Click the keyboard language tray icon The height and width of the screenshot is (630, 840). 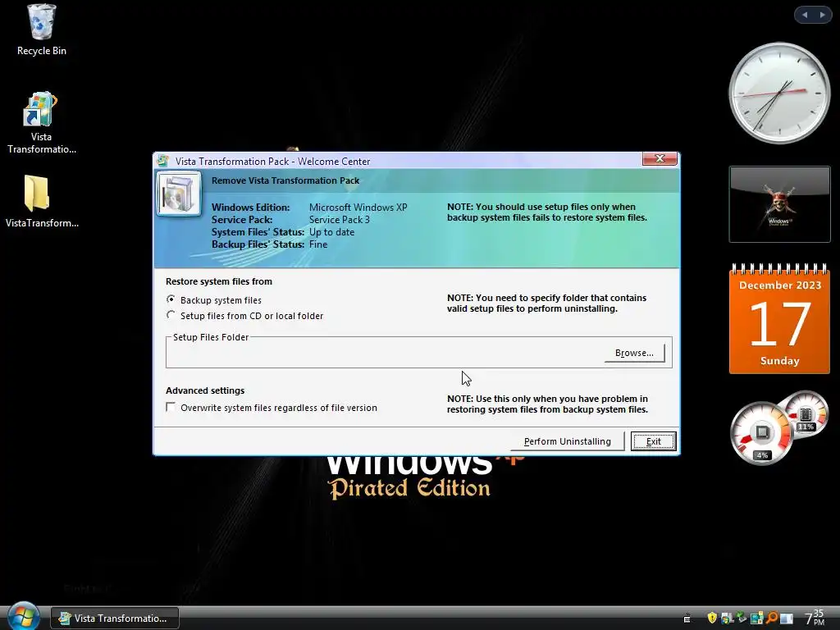(x=687, y=619)
